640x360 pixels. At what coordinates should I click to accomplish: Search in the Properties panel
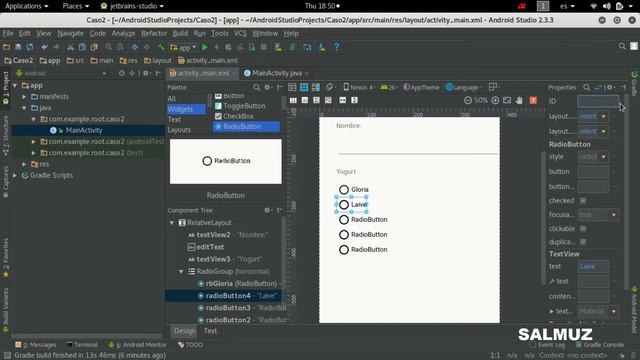pyautogui.click(x=587, y=87)
